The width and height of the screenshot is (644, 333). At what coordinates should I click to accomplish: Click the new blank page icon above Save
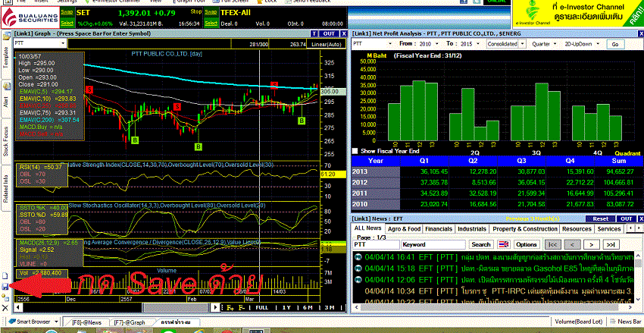5,276
